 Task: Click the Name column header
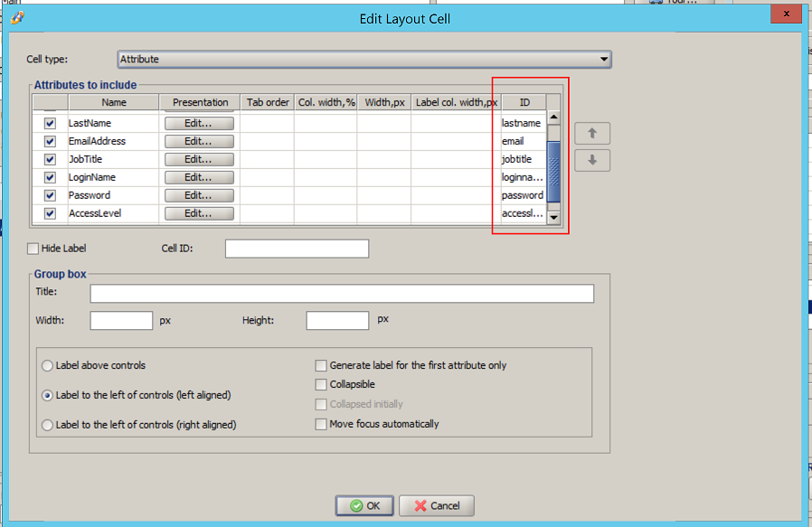113,102
